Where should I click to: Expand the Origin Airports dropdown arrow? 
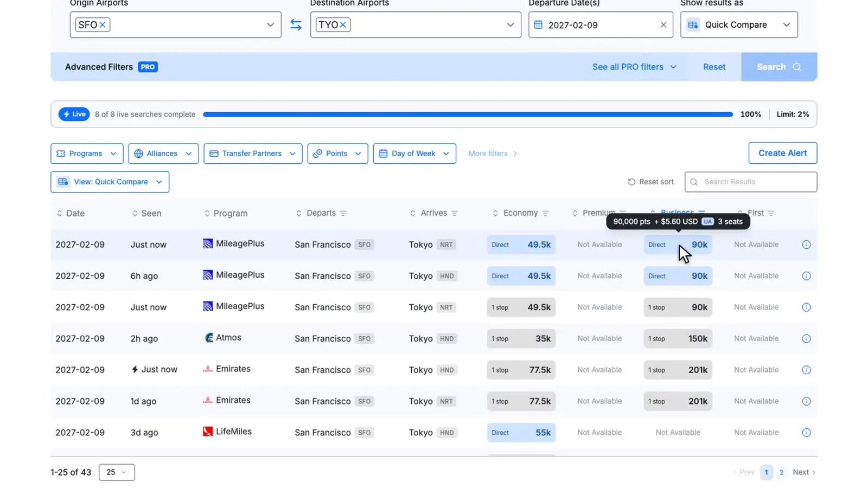[x=270, y=25]
